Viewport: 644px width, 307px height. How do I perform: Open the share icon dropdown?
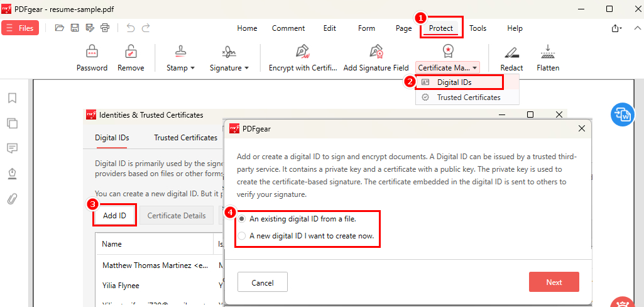(x=616, y=28)
